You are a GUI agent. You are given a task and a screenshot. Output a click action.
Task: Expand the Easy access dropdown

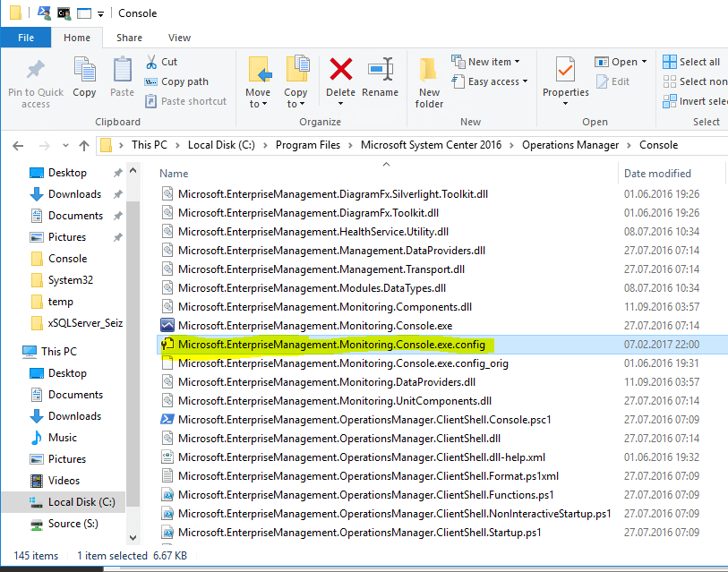(x=525, y=81)
